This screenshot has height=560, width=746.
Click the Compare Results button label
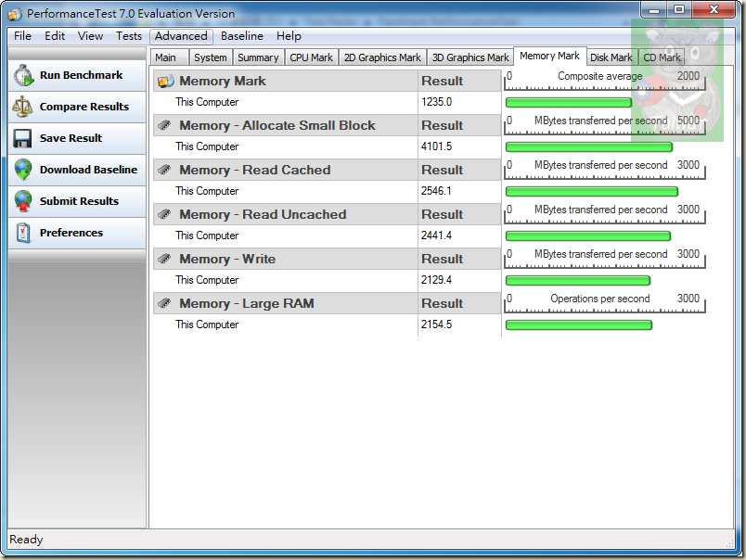[x=84, y=107]
